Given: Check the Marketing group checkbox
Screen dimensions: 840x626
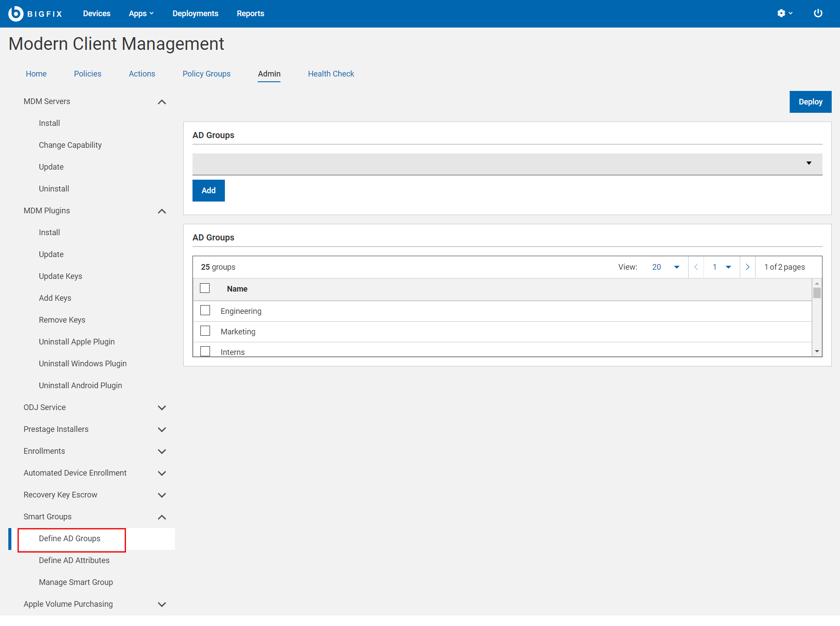Looking at the screenshot, I should tap(205, 331).
